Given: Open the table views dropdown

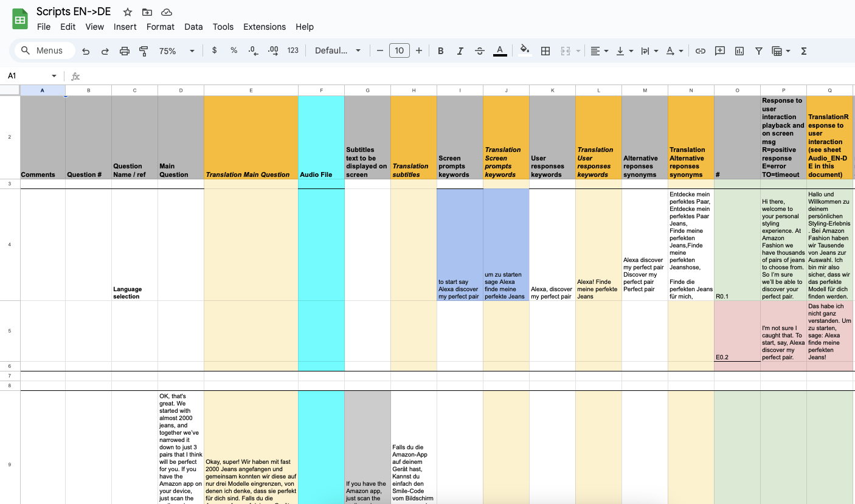Looking at the screenshot, I should 781,51.
